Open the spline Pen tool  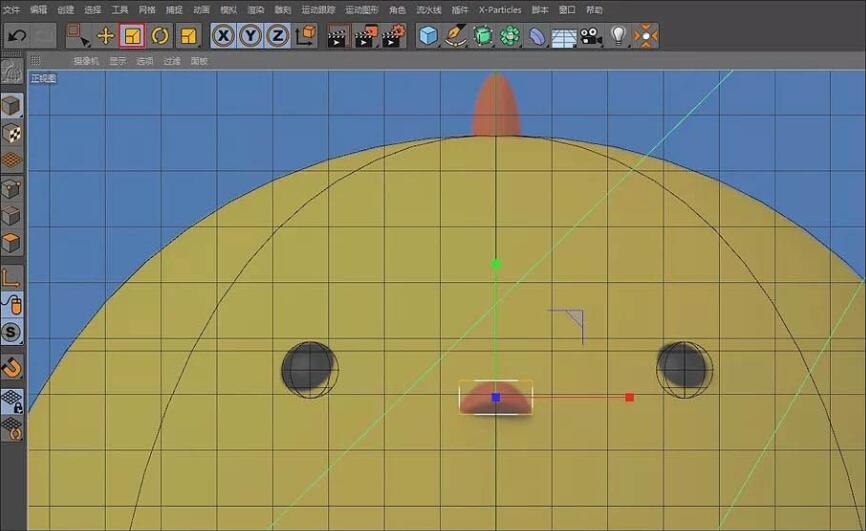[x=456, y=36]
